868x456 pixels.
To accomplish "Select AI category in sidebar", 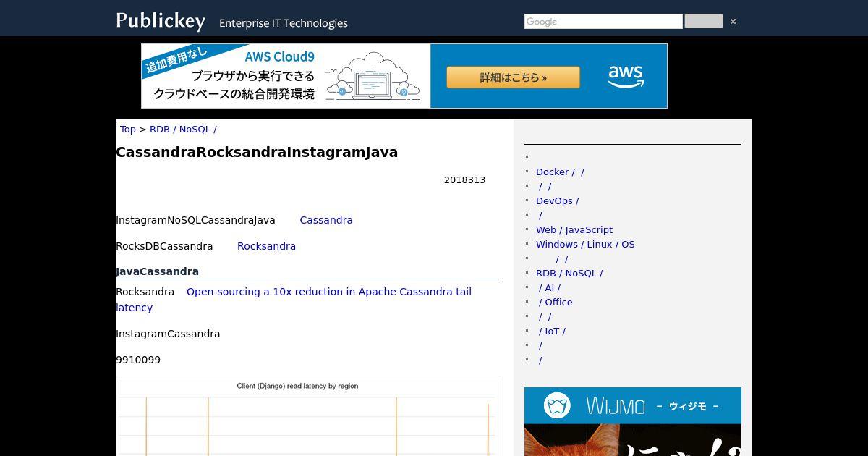I will pos(549,287).
